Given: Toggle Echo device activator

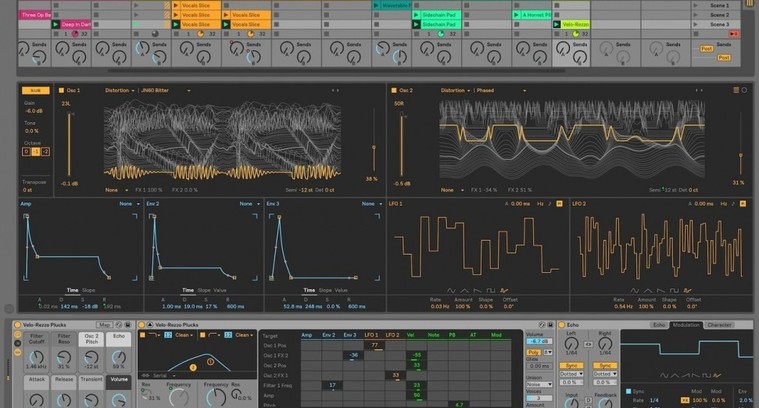Looking at the screenshot, I should pyautogui.click(x=562, y=325).
